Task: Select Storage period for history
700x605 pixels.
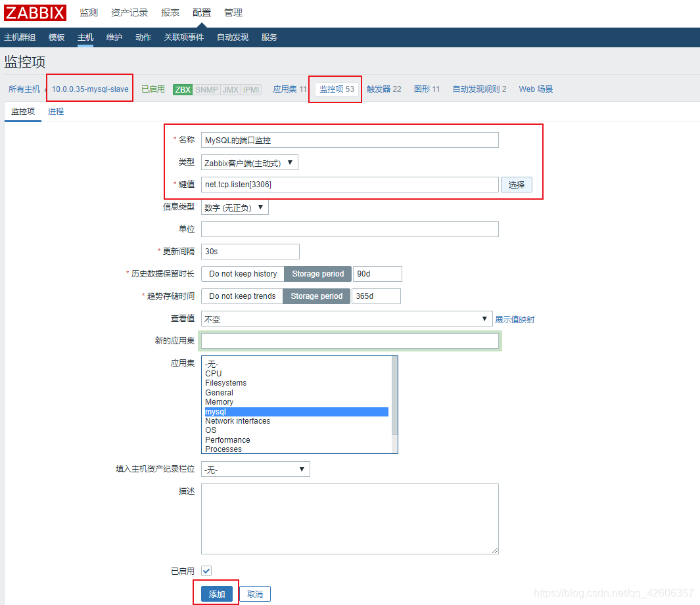Action: (x=318, y=274)
